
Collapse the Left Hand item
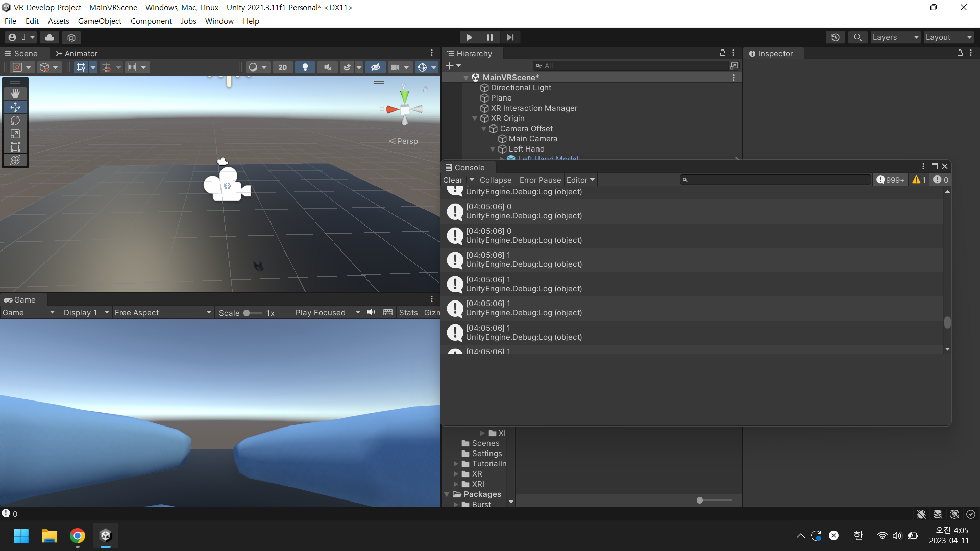point(493,149)
